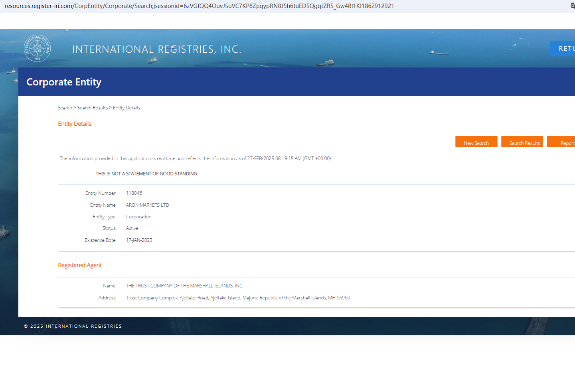The height and width of the screenshot is (392, 575).
Task: Click the International Registries, Inc. header title
Action: [157, 49]
